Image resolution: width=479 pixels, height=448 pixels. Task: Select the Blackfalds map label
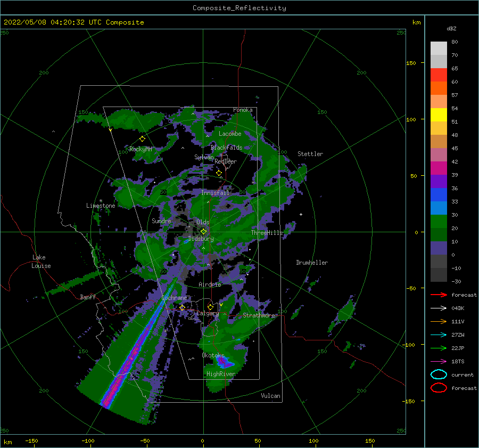(x=226, y=148)
